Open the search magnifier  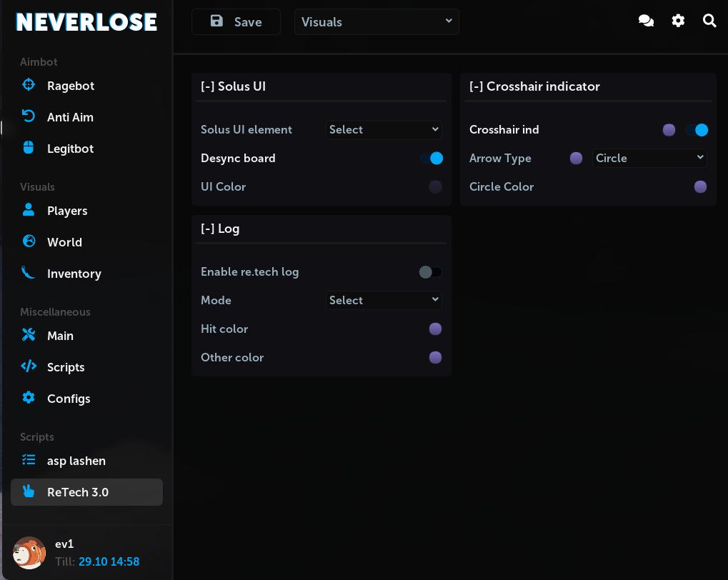click(709, 21)
